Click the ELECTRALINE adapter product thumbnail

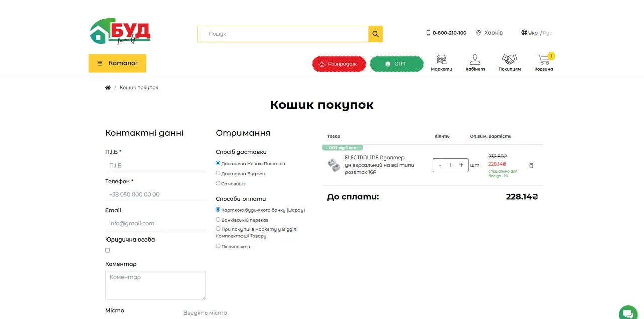point(334,165)
